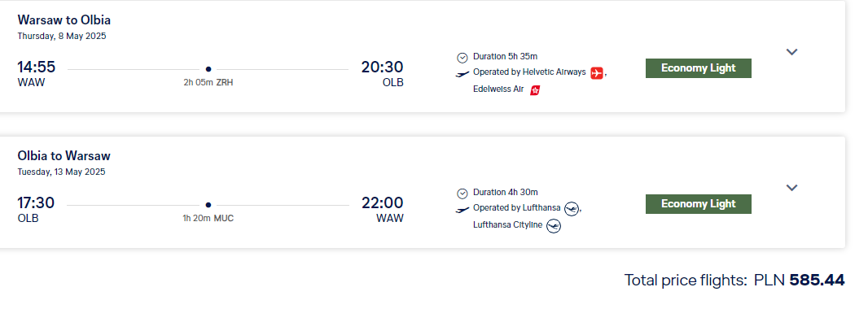Click the Edelweiss Air logo icon
The width and height of the screenshot is (868, 309).
[535, 89]
